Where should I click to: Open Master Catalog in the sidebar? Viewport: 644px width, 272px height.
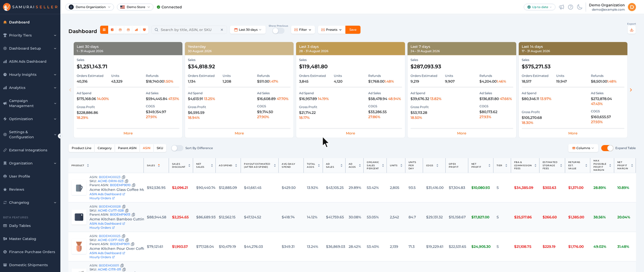pyautogui.click(x=30, y=239)
